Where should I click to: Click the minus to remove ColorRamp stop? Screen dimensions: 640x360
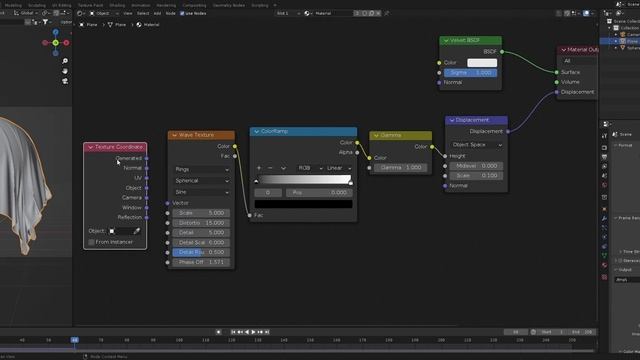click(x=270, y=168)
